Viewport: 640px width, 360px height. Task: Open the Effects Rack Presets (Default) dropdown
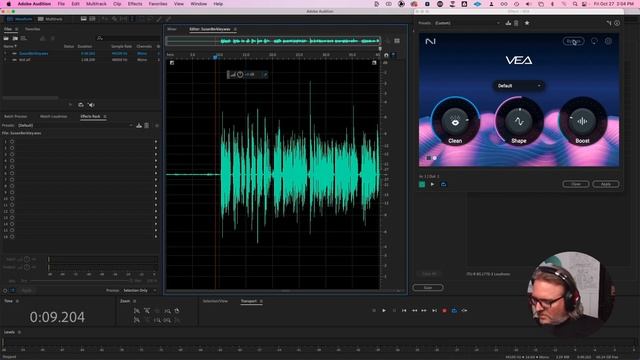point(75,126)
